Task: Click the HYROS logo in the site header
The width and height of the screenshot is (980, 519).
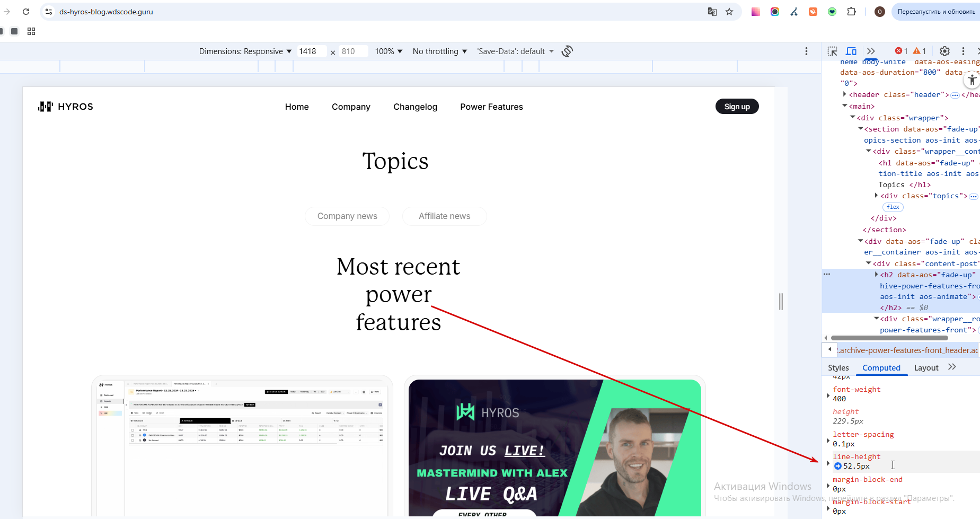Action: click(66, 107)
